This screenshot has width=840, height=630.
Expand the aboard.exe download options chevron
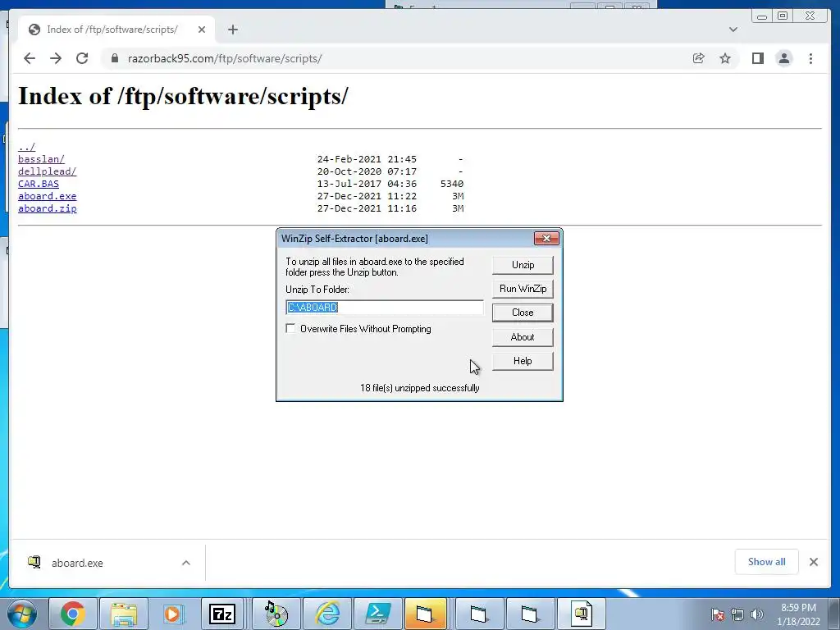[x=186, y=563]
